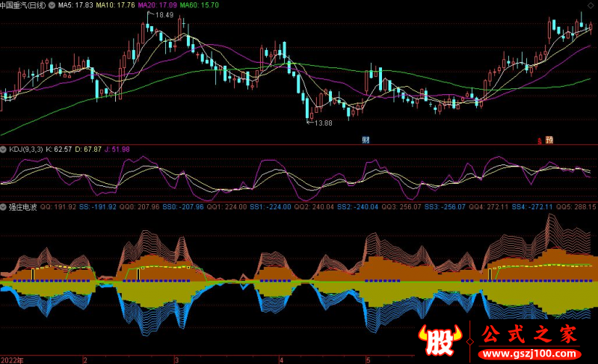This screenshot has height=364, width=598.
Task: Click the SS3: -256.07 value
Action: click(x=445, y=207)
